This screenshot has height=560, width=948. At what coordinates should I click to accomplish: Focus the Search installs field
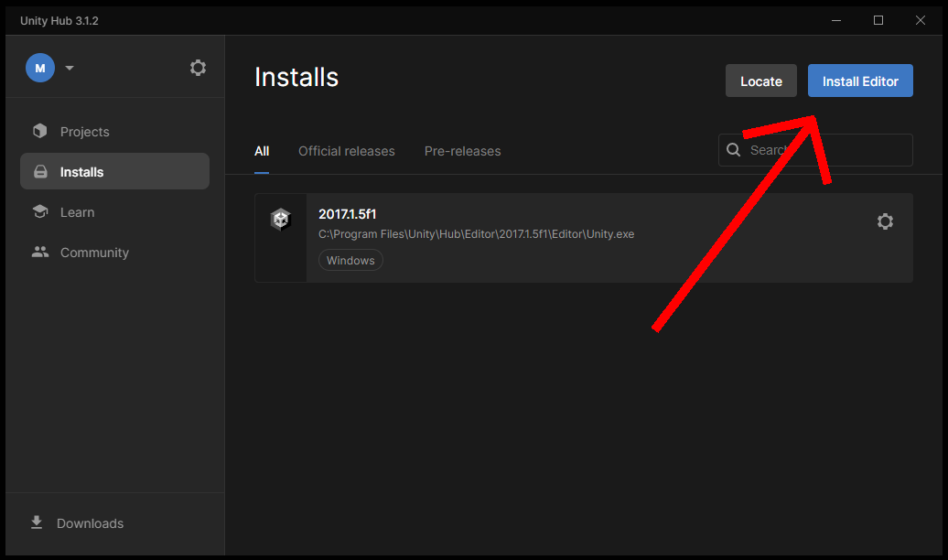point(815,150)
